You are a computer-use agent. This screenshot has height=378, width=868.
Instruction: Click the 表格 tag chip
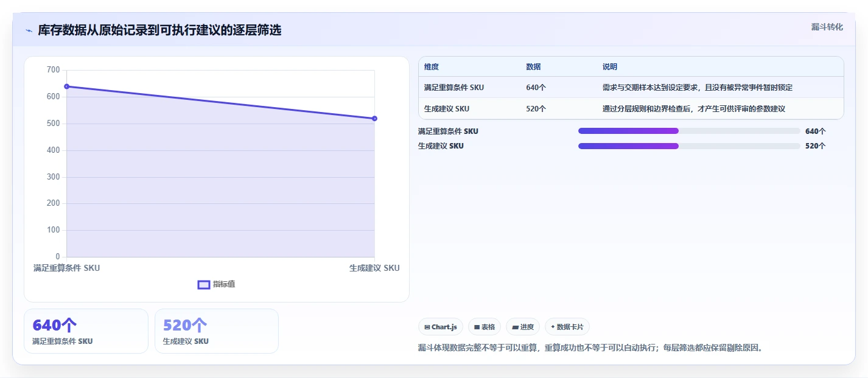(485, 327)
